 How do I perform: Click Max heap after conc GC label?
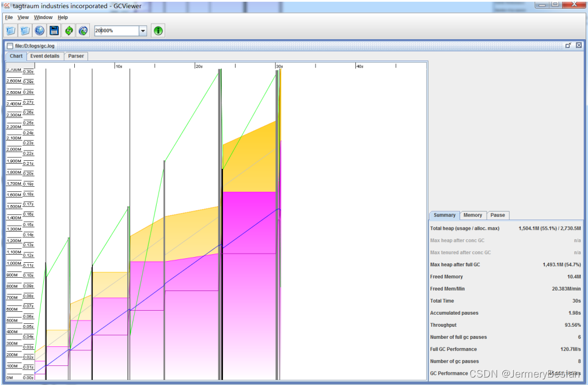coord(457,240)
